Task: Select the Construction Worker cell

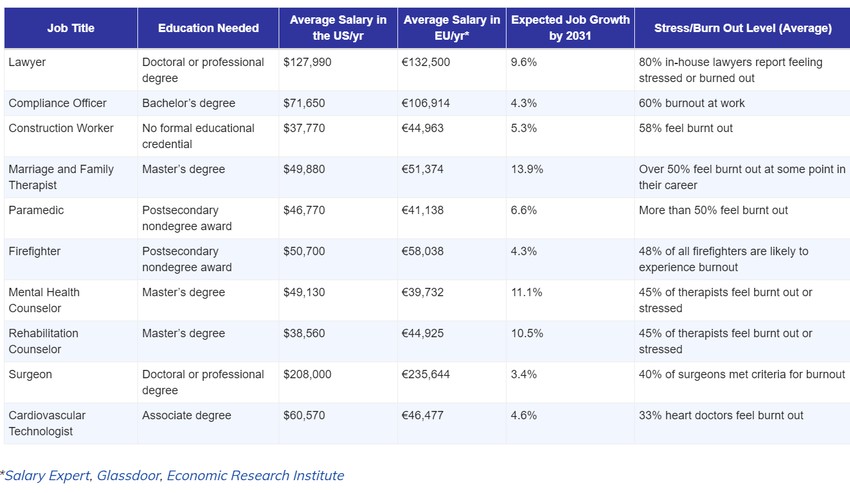Action: 61,128
